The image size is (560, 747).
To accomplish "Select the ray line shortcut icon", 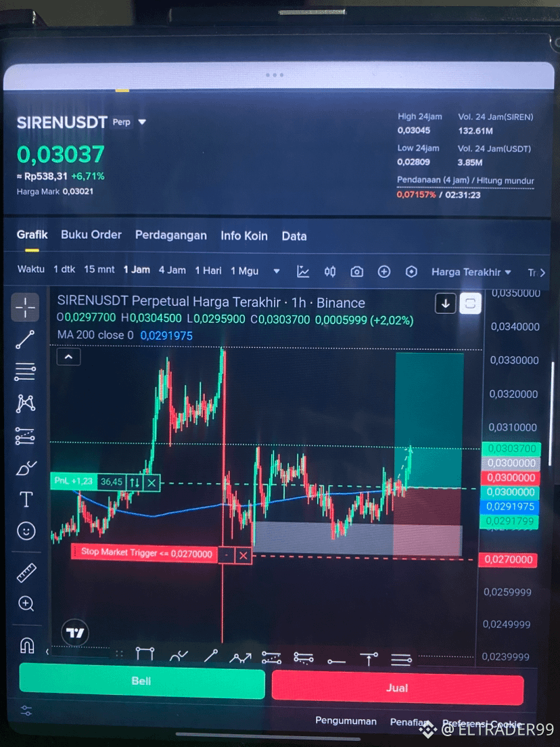I will point(210,656).
